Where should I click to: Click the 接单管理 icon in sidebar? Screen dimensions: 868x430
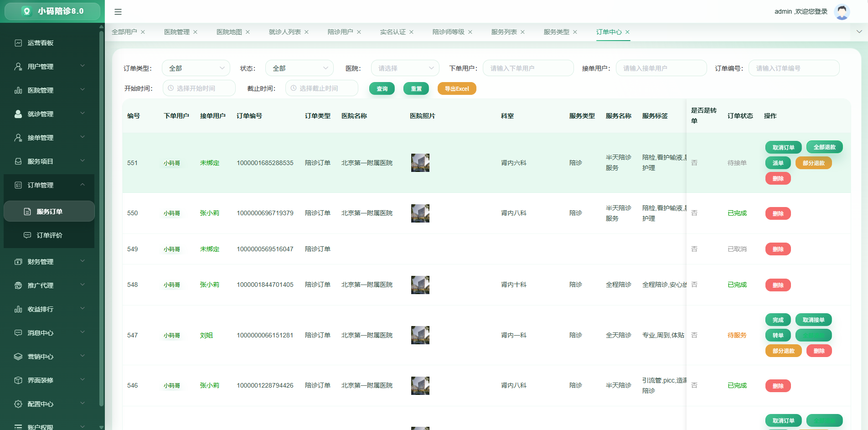[18, 138]
